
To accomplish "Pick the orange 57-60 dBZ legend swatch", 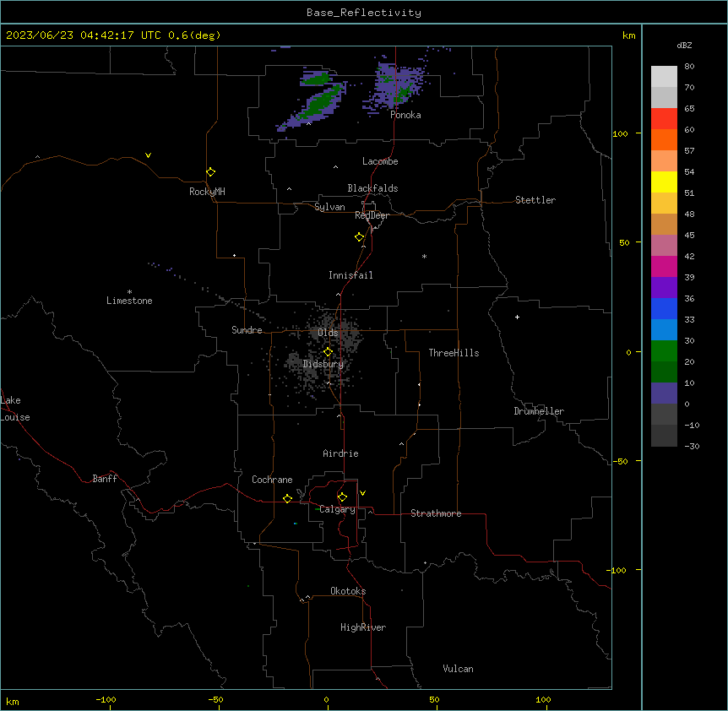I will click(x=664, y=140).
